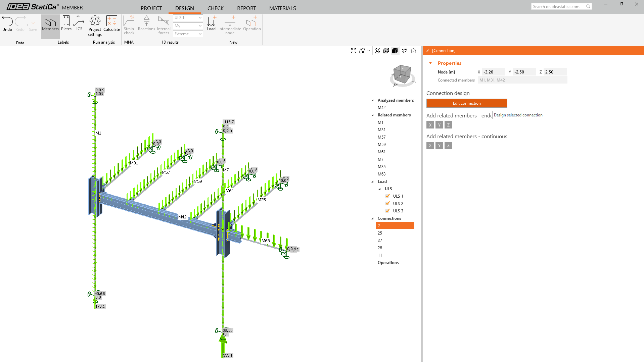Toggle Plates labels
Viewport: 644px width, 362px height.
[x=66, y=23]
